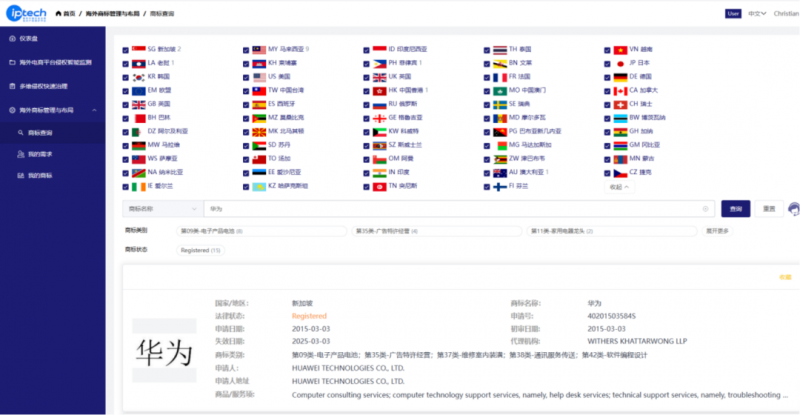
Task: Open 仪表盘 dashboard in sidebar
Action: (x=28, y=39)
